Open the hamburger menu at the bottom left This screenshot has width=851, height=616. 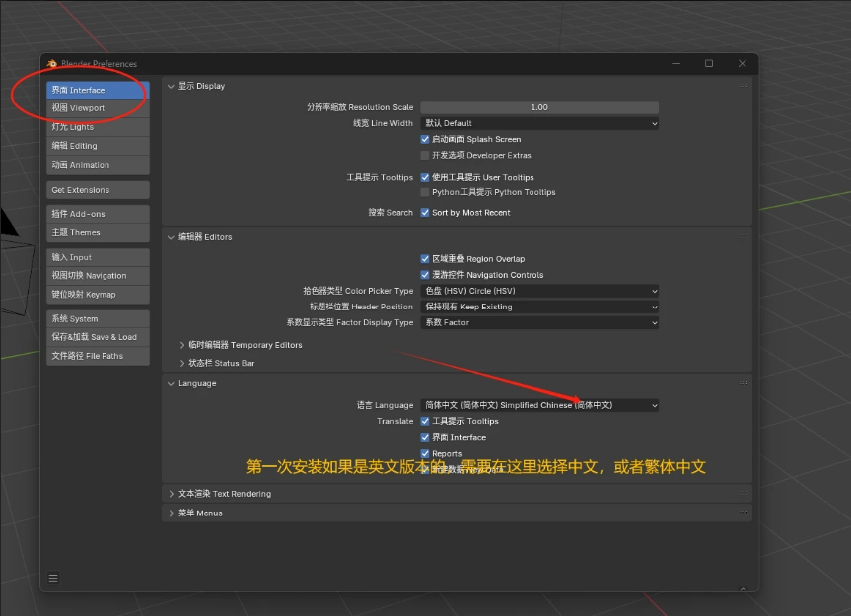point(53,578)
